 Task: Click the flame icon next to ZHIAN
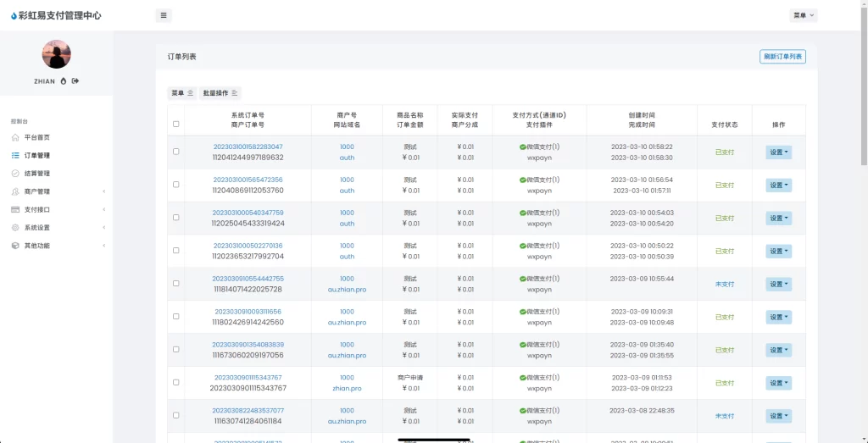pyautogui.click(x=64, y=81)
